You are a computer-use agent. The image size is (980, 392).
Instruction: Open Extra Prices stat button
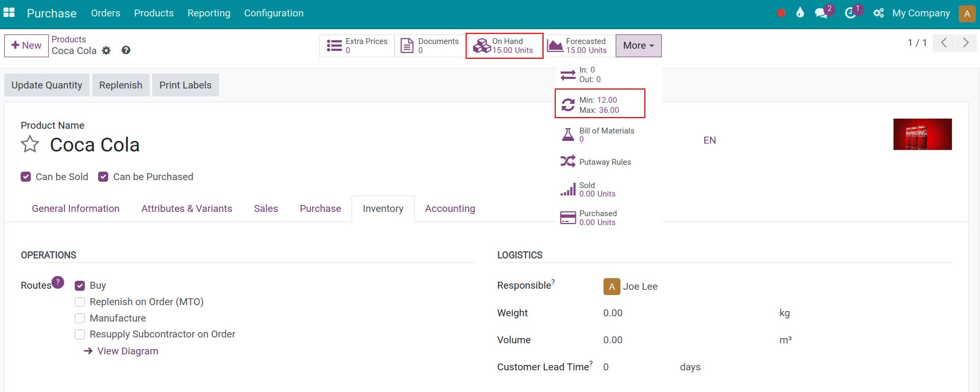[357, 46]
